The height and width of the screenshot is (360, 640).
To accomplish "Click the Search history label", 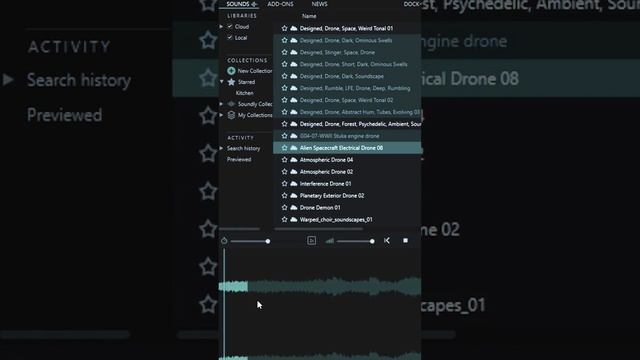I will [x=243, y=149].
